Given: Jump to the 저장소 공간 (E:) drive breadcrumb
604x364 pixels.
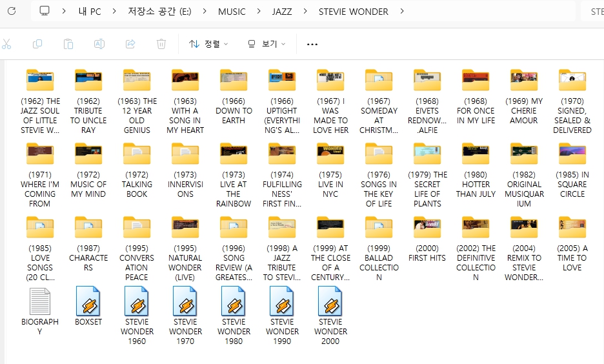Looking at the screenshot, I should [x=159, y=12].
